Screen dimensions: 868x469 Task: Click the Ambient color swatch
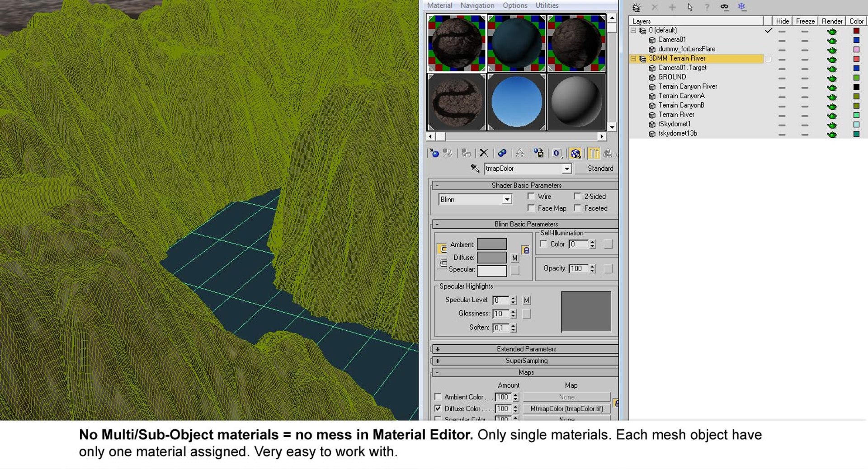point(492,244)
